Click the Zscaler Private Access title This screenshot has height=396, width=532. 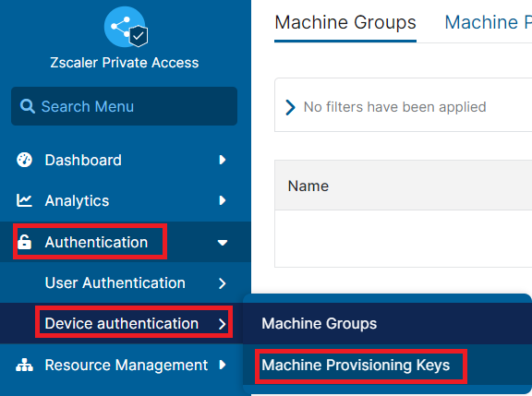125,63
